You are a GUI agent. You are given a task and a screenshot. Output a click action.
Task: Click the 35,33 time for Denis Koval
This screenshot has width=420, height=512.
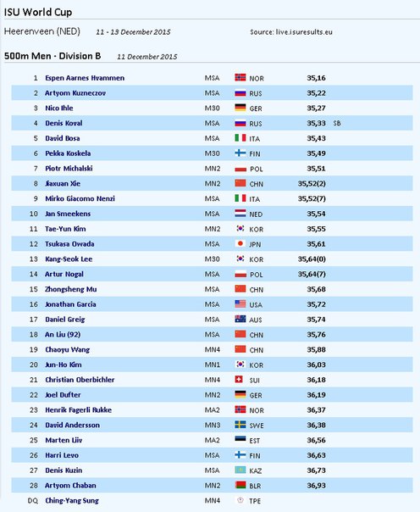(x=316, y=123)
